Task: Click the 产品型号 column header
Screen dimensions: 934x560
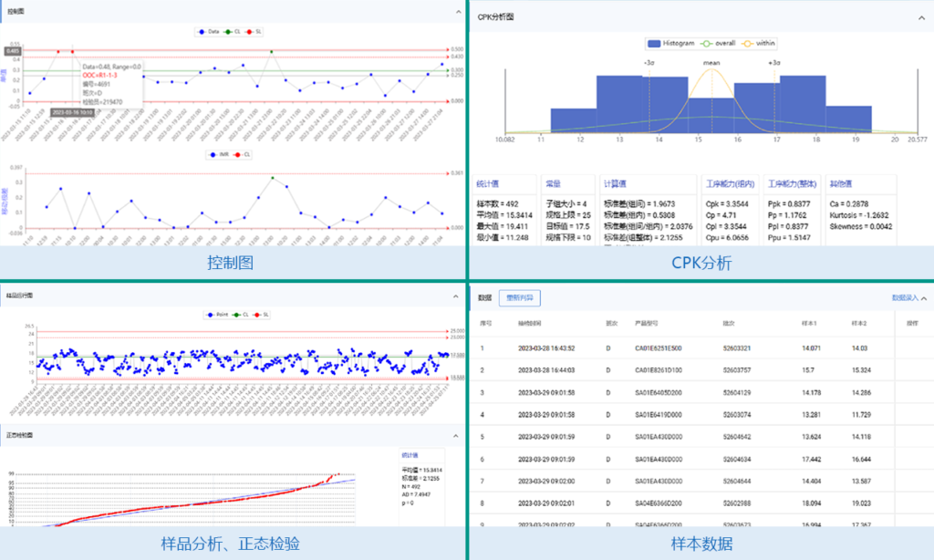Action: pos(647,324)
